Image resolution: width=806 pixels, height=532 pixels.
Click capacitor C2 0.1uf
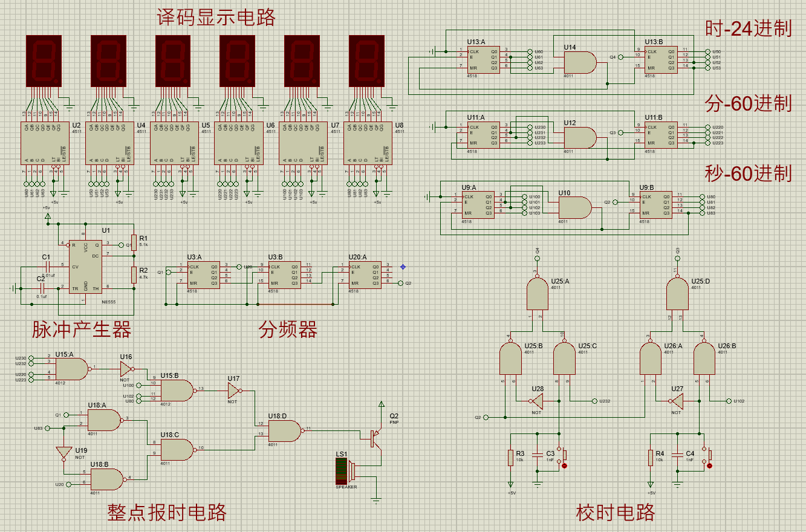tap(41, 288)
